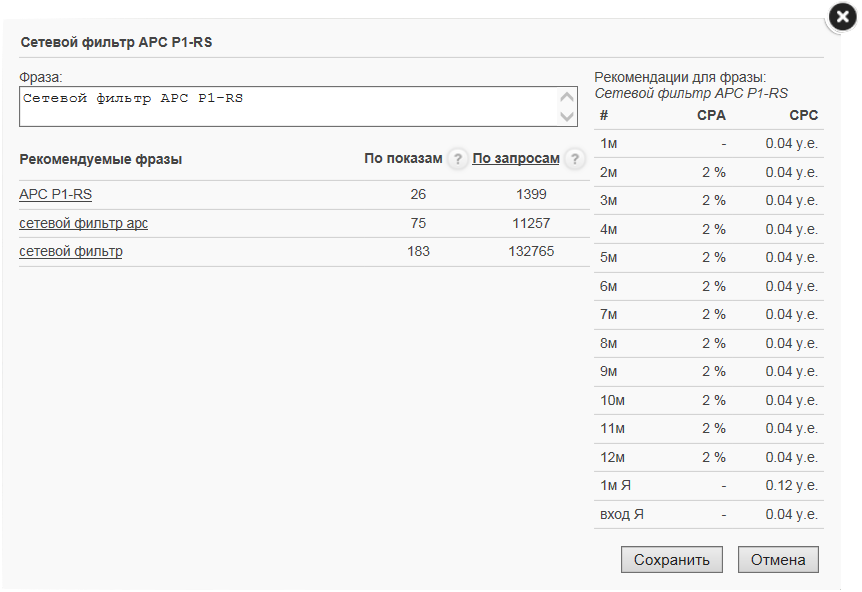862x592 pixels.
Task: Save changes with Сохранить button
Action: (x=672, y=560)
